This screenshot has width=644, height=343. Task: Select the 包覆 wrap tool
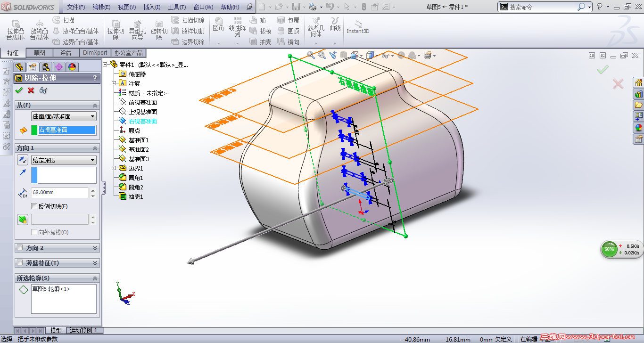coord(289,20)
